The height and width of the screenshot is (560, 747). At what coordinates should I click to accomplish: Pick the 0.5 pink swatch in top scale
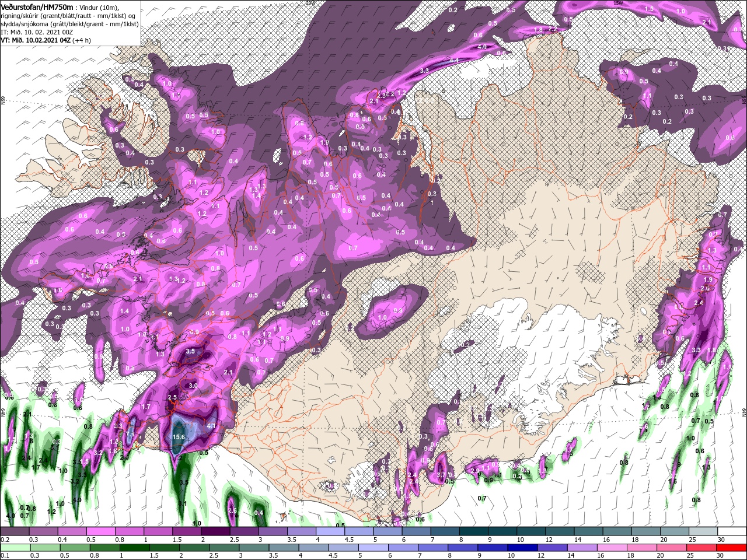coord(101,532)
